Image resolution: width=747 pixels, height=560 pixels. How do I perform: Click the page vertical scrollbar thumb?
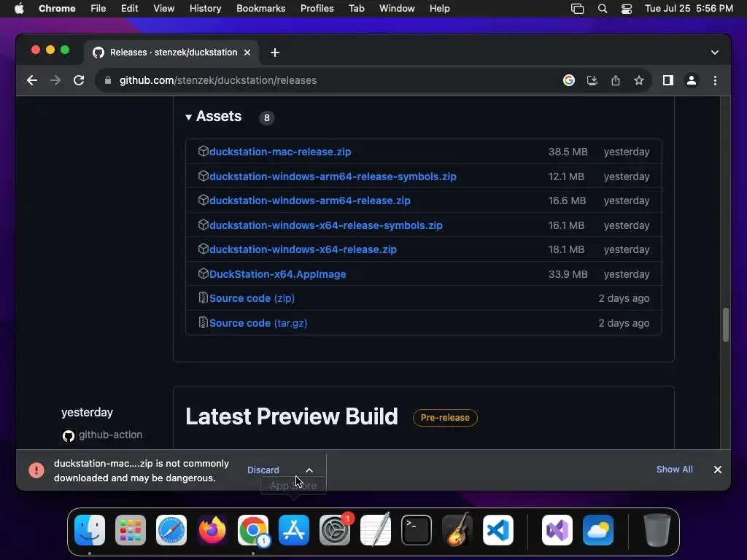click(726, 324)
